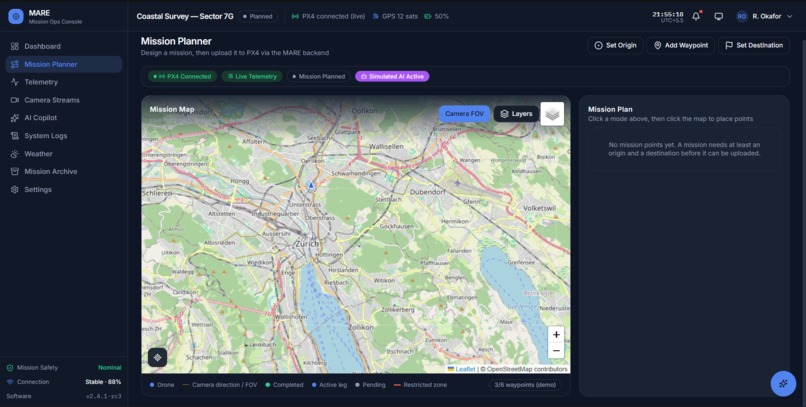Screen dimensions: 806x407
Task: Click the Mission Archive box icon
Action: [14, 172]
